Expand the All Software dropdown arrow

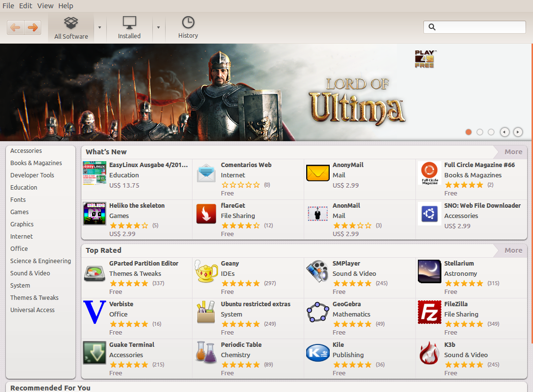[99, 27]
